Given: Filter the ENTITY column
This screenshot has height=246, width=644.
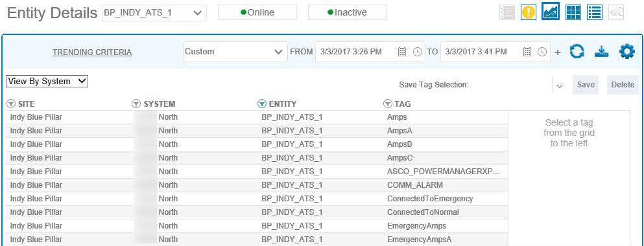Looking at the screenshot, I should pyautogui.click(x=261, y=104).
